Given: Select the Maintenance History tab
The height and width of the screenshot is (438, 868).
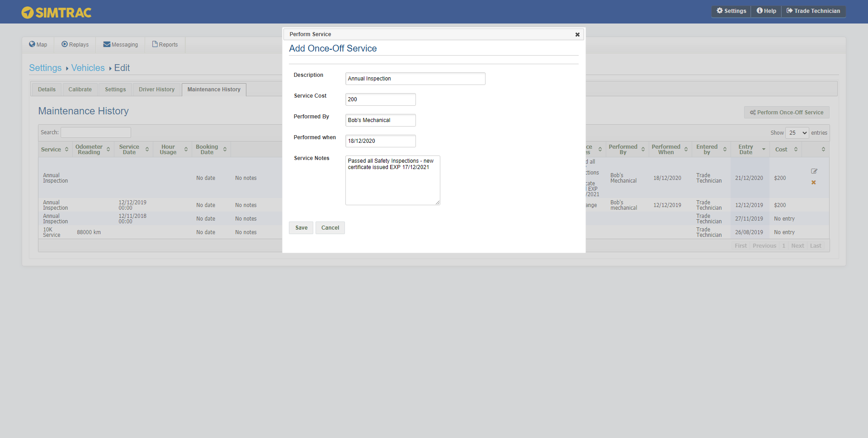Looking at the screenshot, I should click(214, 89).
